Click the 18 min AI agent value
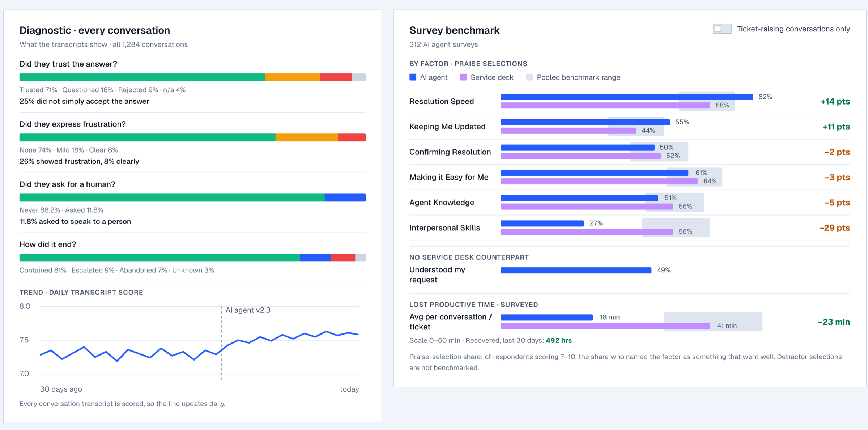The height and width of the screenshot is (430, 868). [610, 317]
